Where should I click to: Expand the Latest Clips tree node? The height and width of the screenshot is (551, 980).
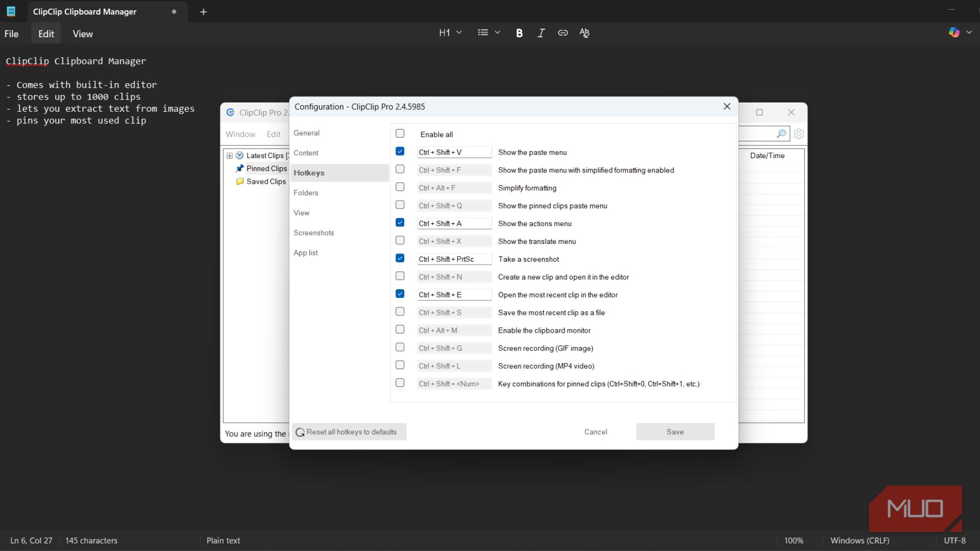[x=229, y=156]
